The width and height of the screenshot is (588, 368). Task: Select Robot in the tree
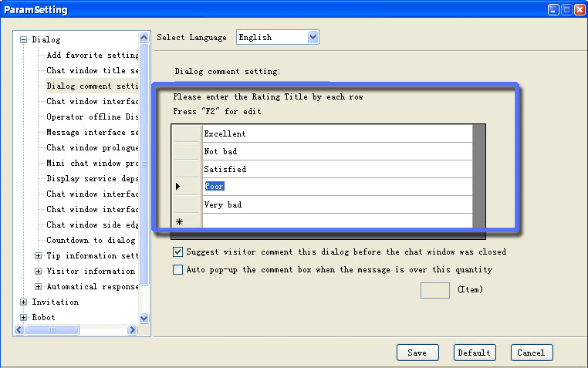(43, 317)
